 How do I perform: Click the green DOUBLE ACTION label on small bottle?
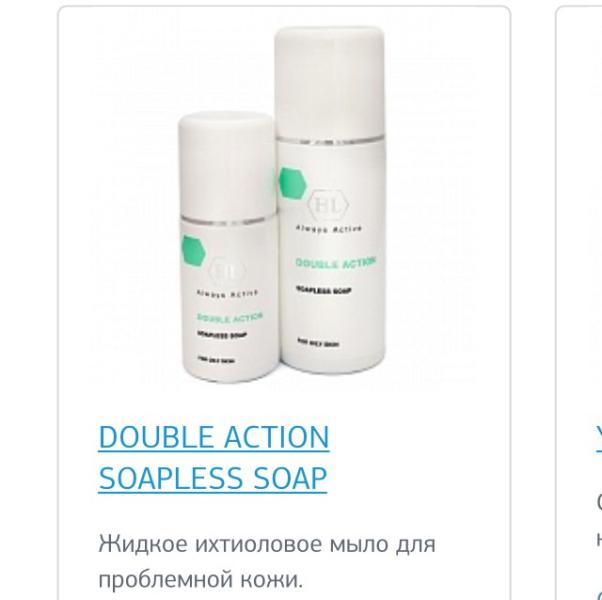(230, 317)
